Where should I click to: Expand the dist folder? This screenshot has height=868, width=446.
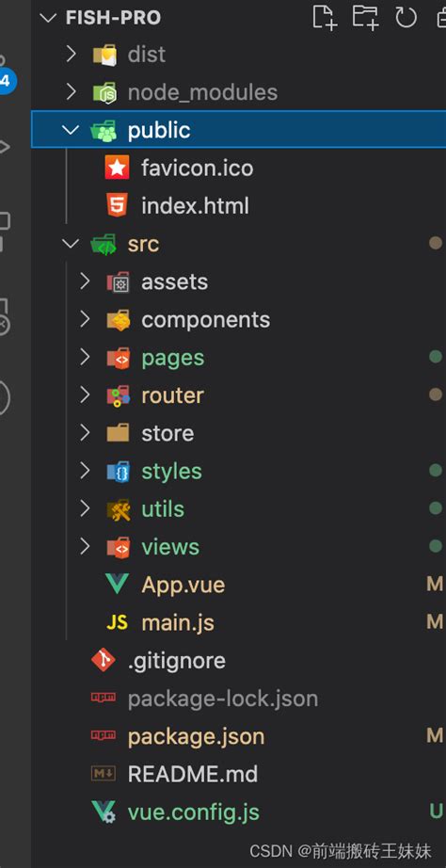71,55
